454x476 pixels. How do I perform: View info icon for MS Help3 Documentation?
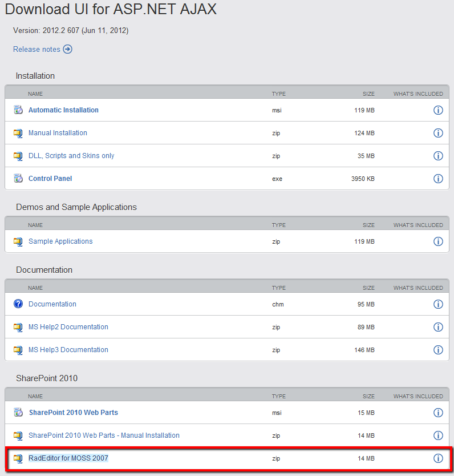(438, 350)
